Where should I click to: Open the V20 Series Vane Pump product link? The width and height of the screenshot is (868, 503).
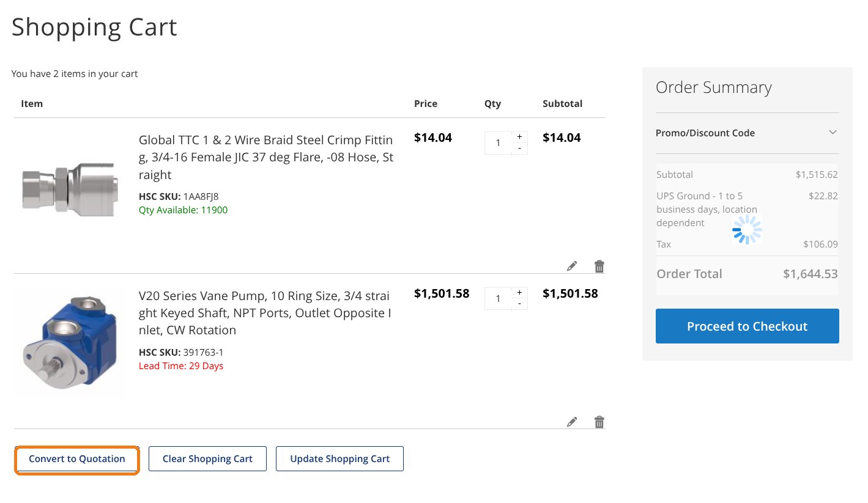tap(265, 313)
